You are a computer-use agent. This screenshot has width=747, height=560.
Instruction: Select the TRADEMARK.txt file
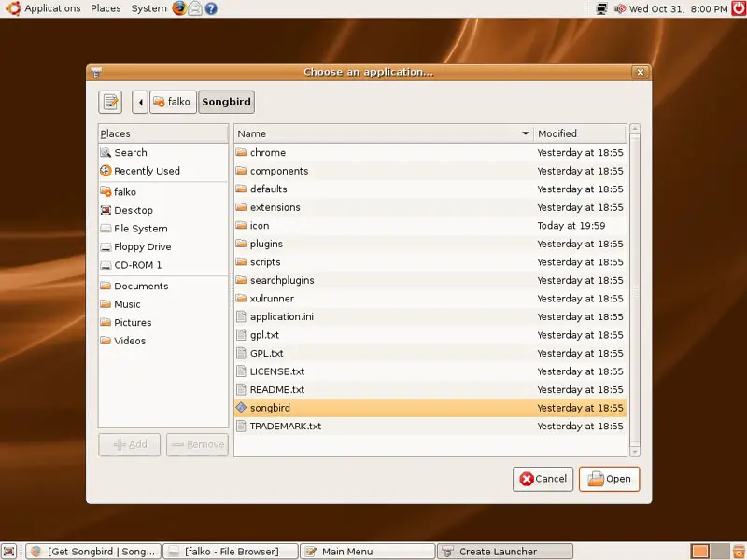point(430,427)
